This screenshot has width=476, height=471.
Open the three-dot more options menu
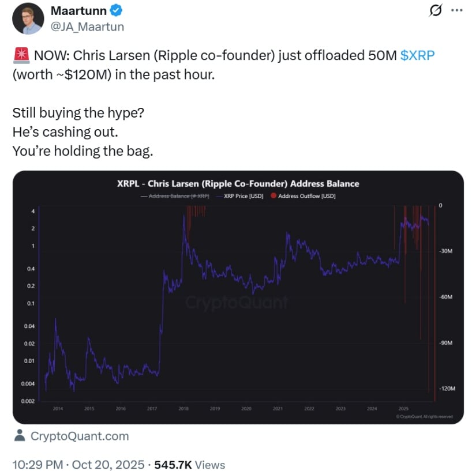click(456, 11)
